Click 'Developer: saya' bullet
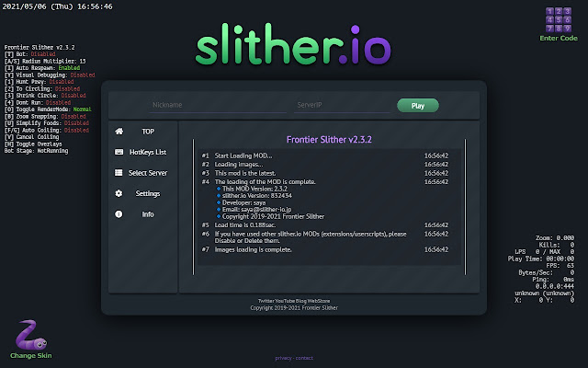The image size is (588, 368). pos(241,202)
